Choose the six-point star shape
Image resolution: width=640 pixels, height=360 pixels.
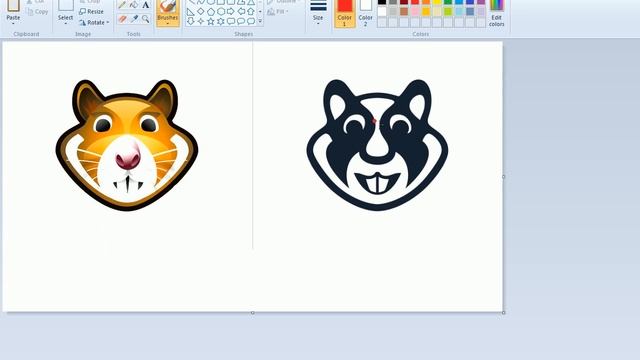(x=221, y=21)
